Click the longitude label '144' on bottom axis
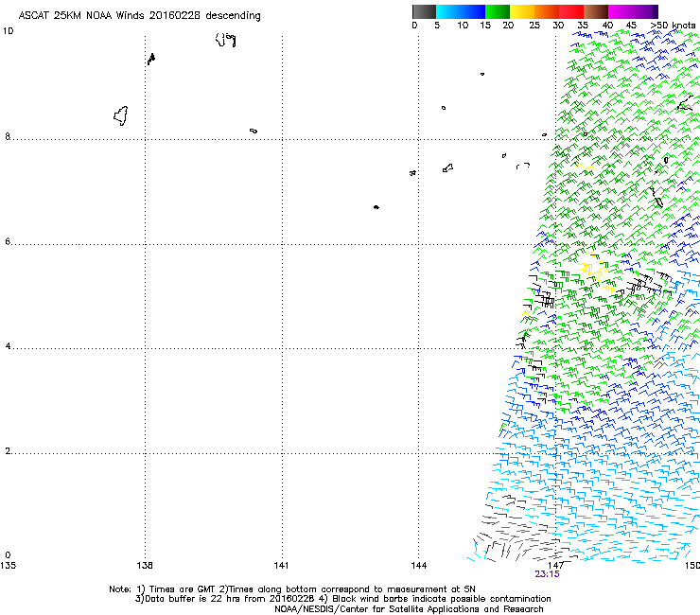This screenshot has width=700, height=615. [419, 566]
